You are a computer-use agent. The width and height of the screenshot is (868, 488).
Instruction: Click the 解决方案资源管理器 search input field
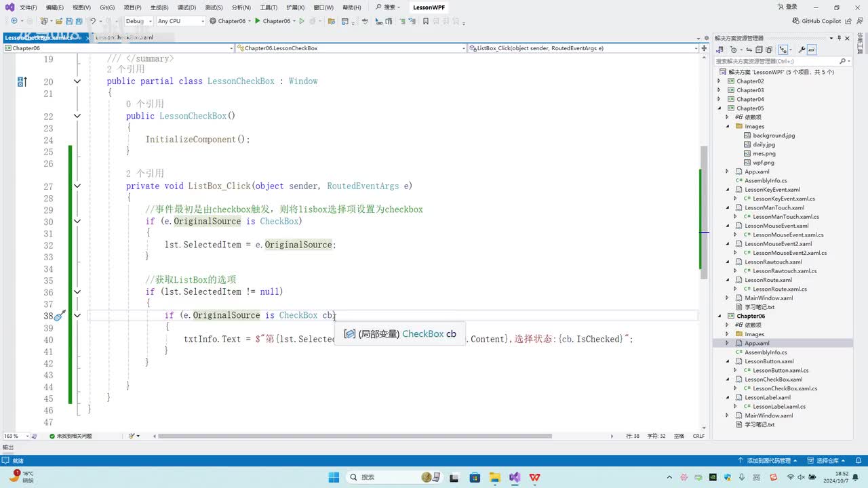tap(778, 61)
